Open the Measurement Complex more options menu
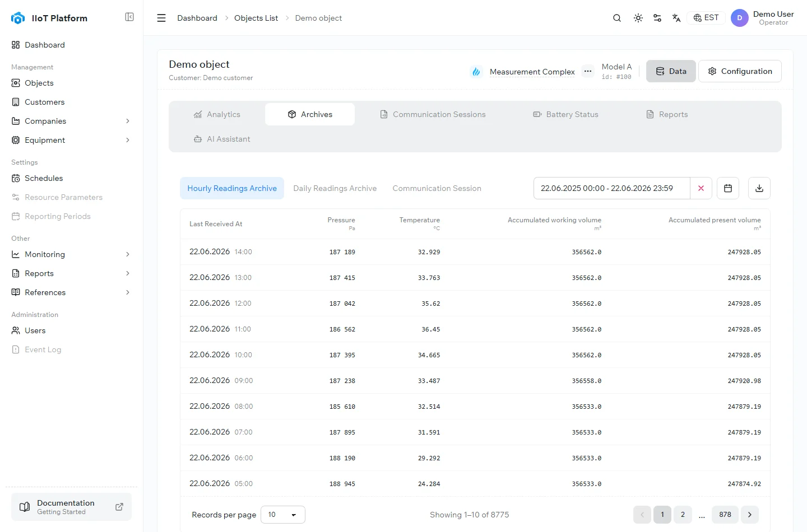Image resolution: width=807 pixels, height=532 pixels. 587,71
